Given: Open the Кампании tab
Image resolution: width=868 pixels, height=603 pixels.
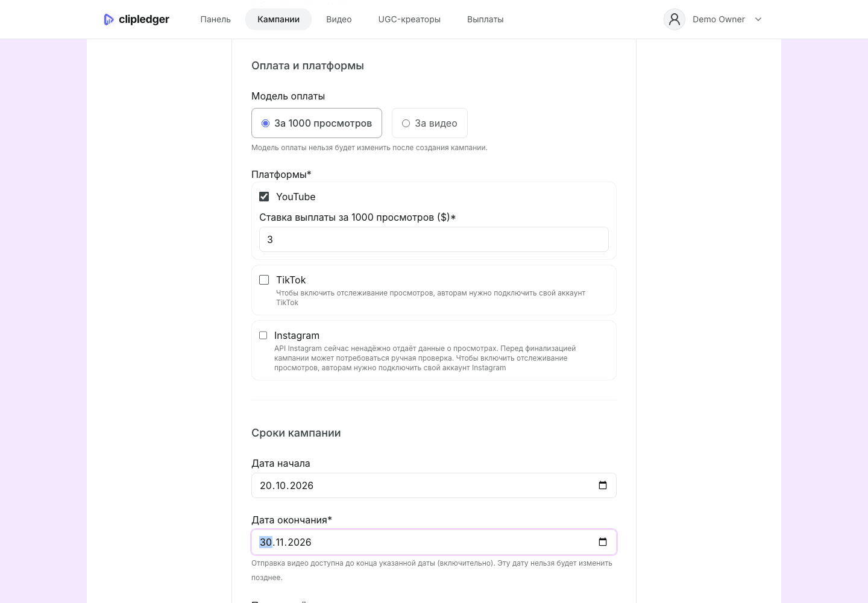Looking at the screenshot, I should click(278, 19).
